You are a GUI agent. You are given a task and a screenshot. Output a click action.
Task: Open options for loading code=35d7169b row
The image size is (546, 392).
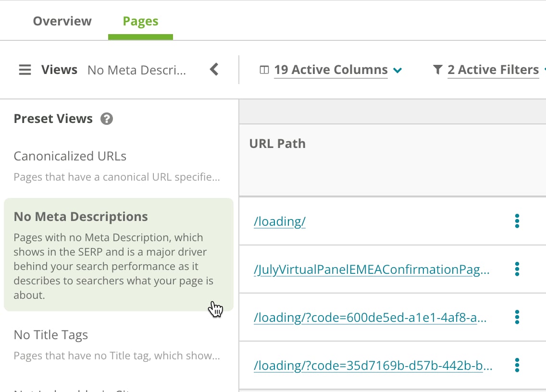pos(517,365)
